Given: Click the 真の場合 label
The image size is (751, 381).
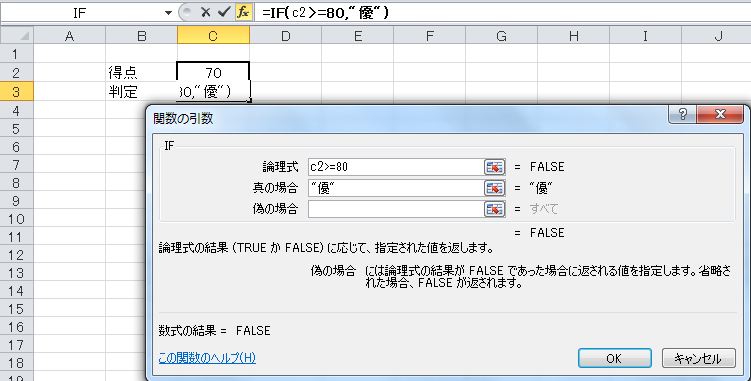Looking at the screenshot, I should click(275, 188).
